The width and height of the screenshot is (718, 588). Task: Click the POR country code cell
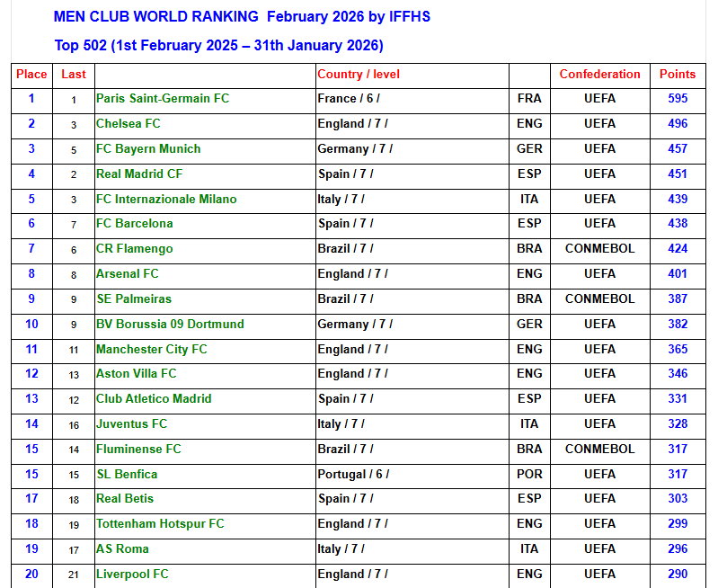[x=529, y=474]
